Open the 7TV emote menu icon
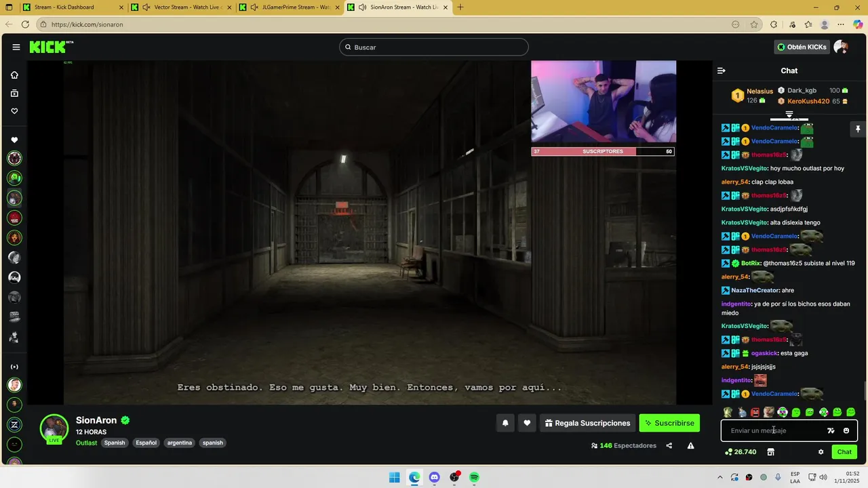Image resolution: width=868 pixels, height=488 pixels. pyautogui.click(x=831, y=430)
